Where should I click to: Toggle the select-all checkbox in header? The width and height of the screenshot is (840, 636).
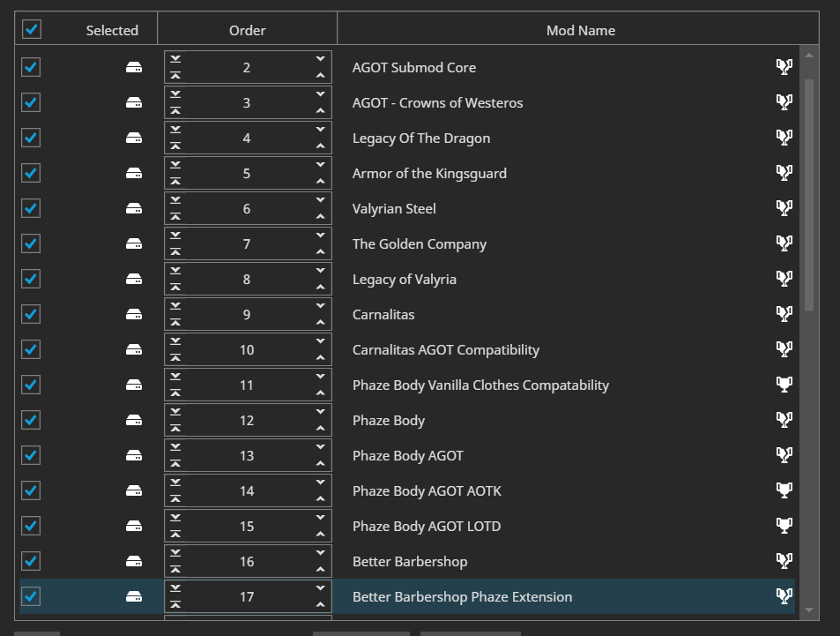32,29
